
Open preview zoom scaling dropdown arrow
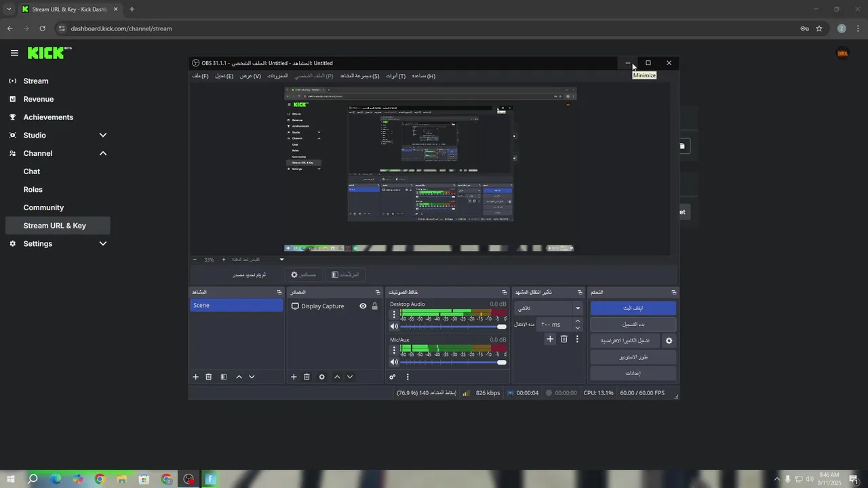282,260
